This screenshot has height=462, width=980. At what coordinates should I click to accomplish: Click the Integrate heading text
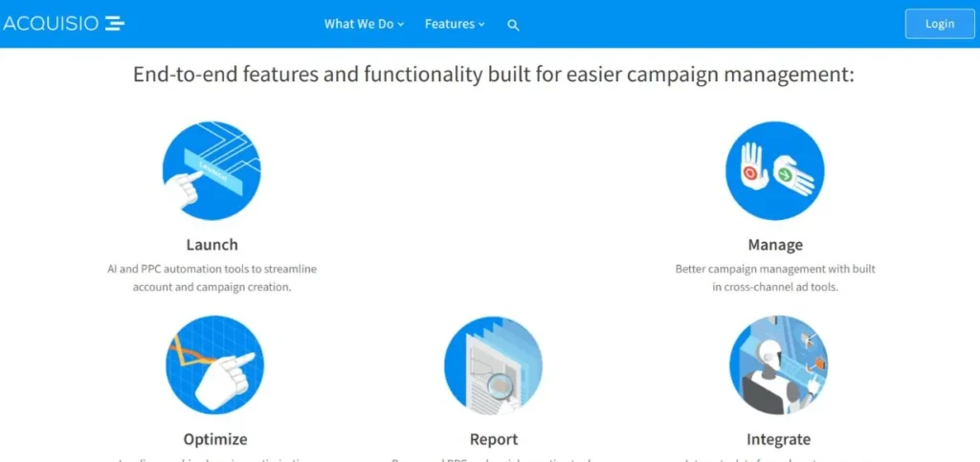coord(778,439)
